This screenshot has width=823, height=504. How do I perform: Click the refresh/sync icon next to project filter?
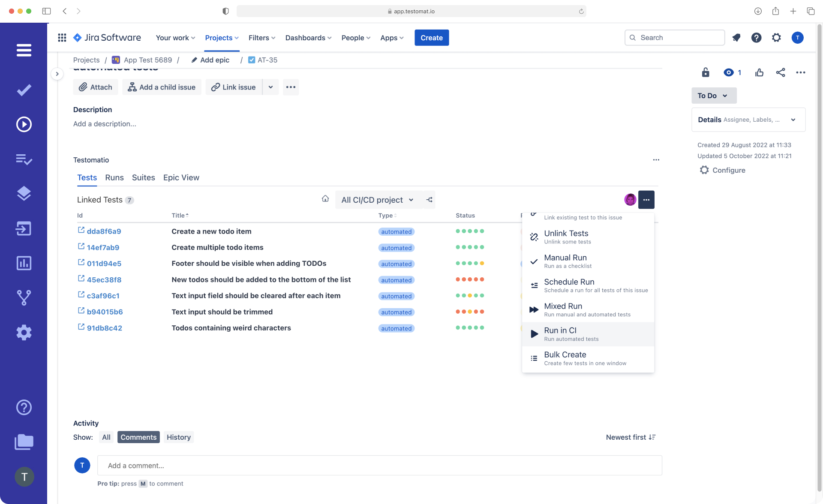click(429, 199)
